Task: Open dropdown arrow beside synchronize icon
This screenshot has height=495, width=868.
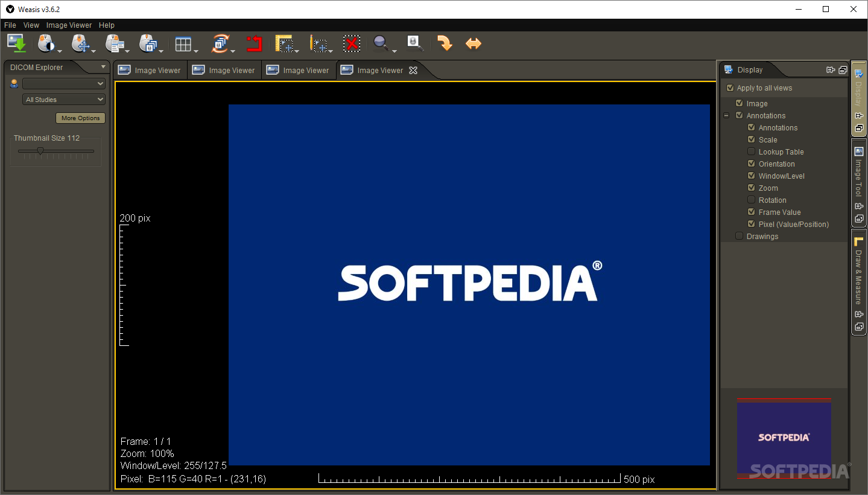Action: click(x=234, y=51)
